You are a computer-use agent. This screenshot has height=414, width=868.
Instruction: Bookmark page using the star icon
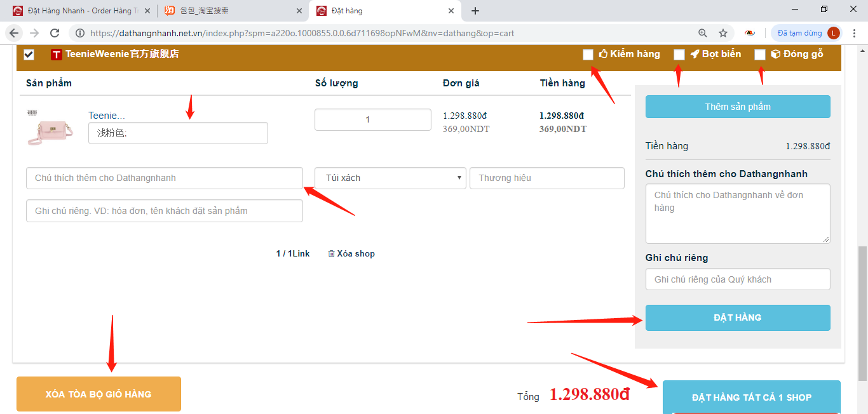(723, 33)
